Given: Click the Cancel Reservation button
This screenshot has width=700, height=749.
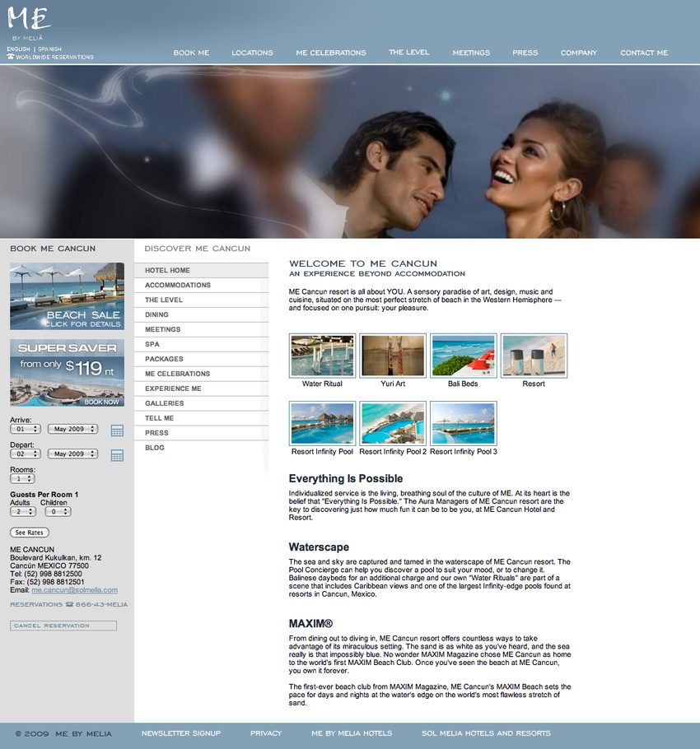Looking at the screenshot, I should (x=63, y=626).
